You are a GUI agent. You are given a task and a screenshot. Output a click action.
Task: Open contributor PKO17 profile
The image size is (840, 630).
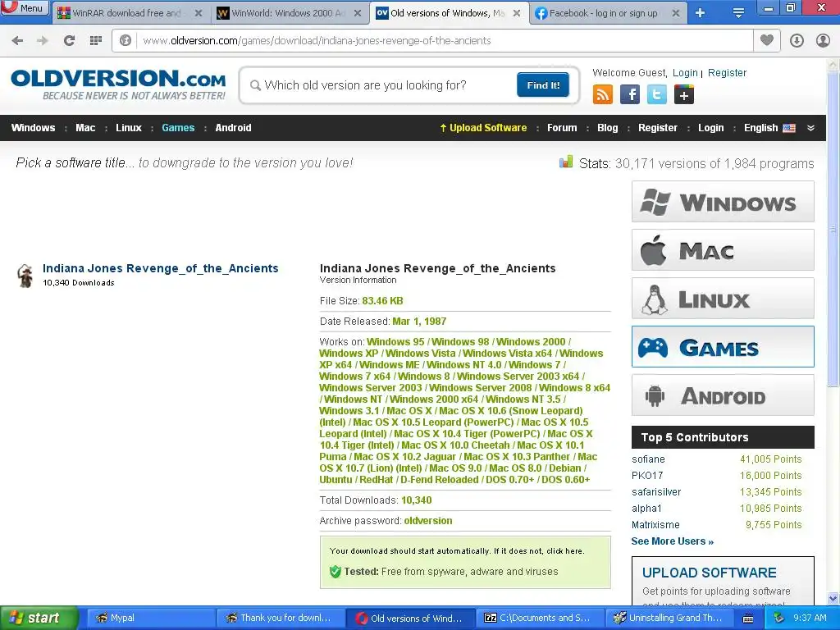[x=647, y=476]
